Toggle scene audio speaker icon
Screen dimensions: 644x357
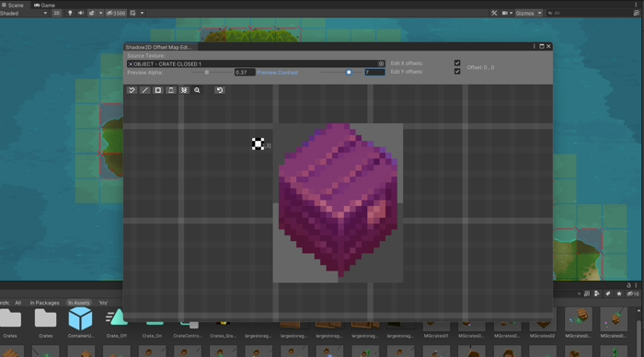coord(81,13)
